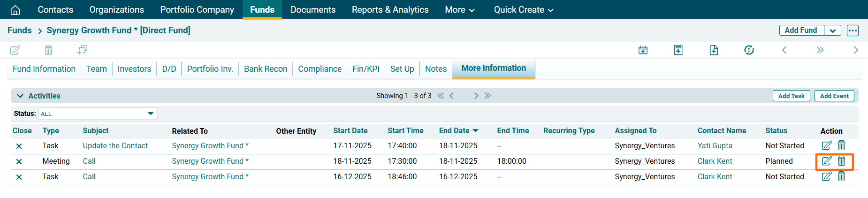
Task: Edit the Meeting Call activity row
Action: (826, 161)
